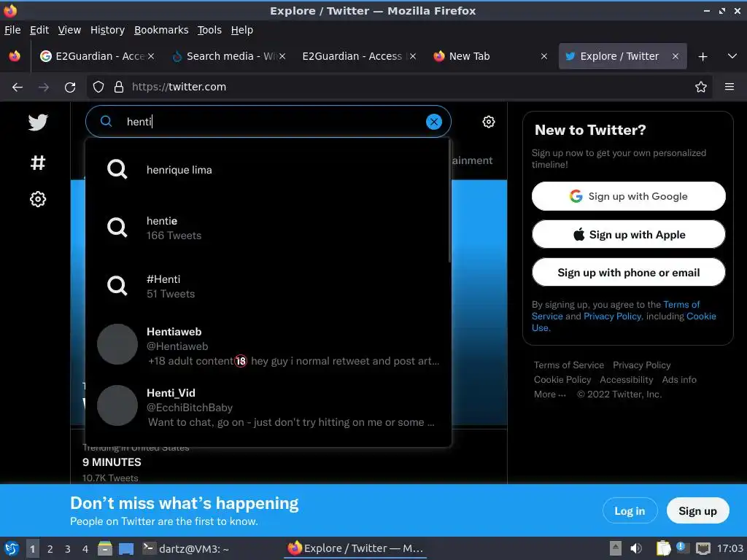The width and height of the screenshot is (747, 560).
Task: Open the tray eject media icon
Action: 616,548
